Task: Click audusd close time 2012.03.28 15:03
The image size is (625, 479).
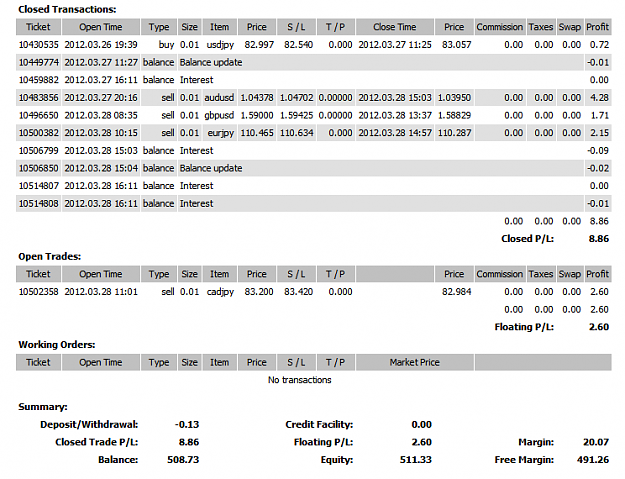Action: [x=395, y=97]
